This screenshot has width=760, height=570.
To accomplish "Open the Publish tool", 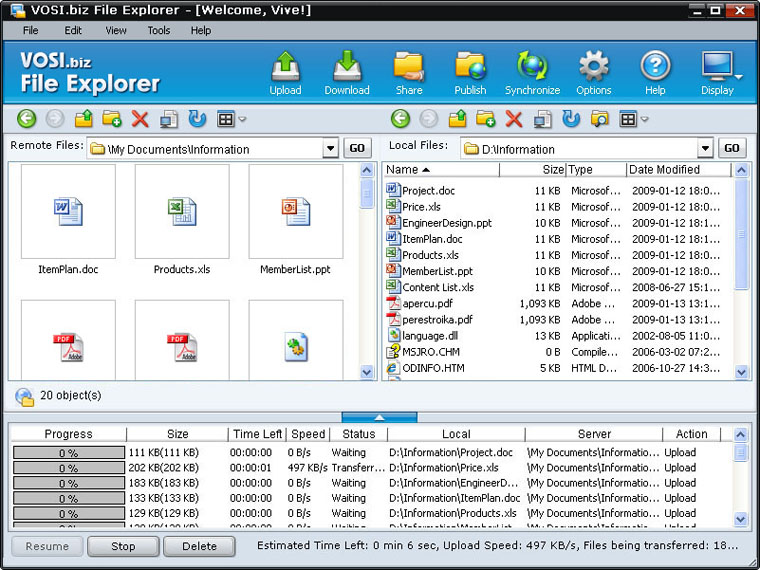I will pos(470,73).
